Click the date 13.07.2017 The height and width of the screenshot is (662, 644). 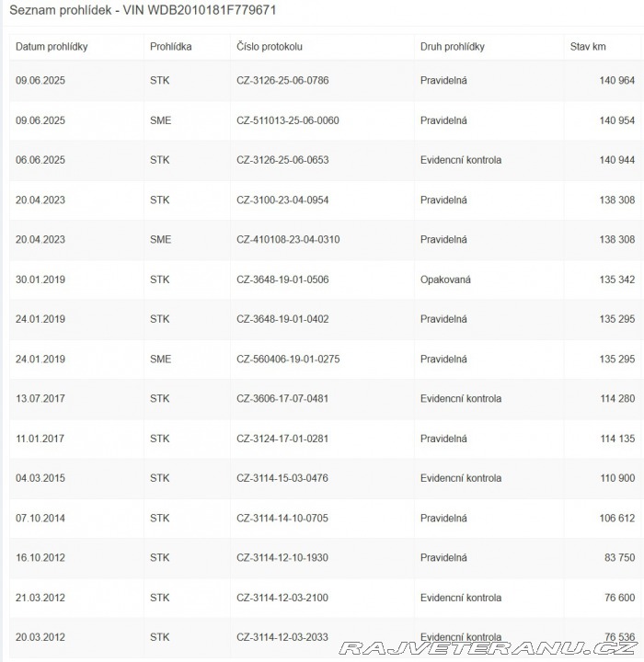coord(40,399)
